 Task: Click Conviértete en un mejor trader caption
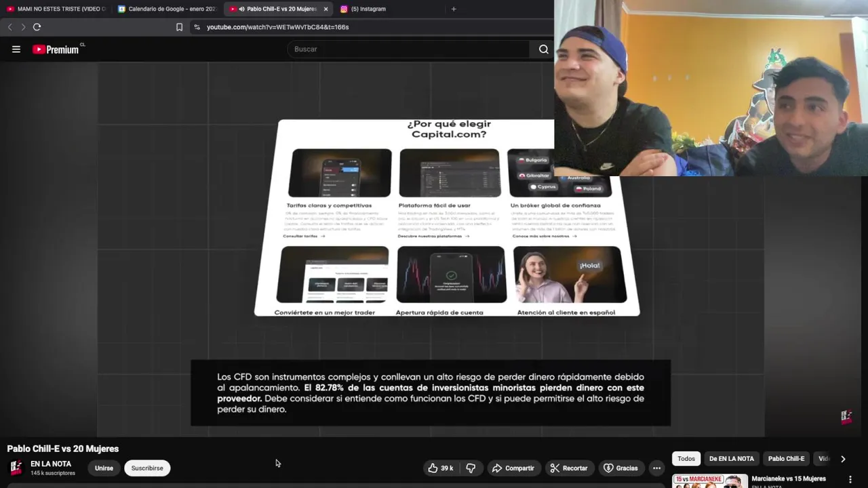[324, 312]
